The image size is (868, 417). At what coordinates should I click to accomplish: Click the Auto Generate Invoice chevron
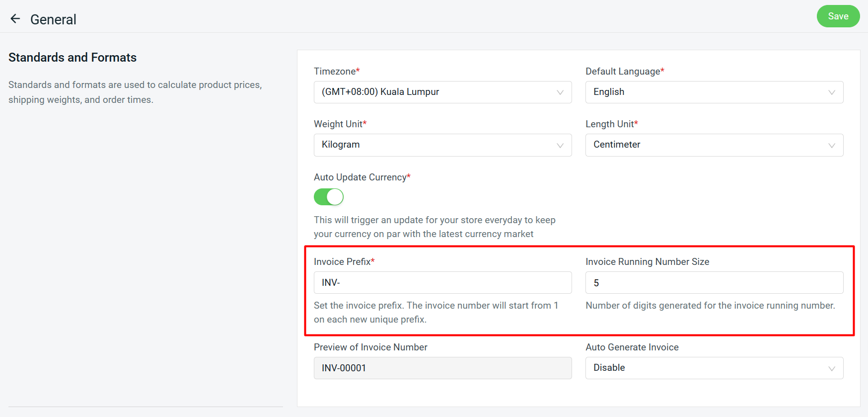(832, 368)
